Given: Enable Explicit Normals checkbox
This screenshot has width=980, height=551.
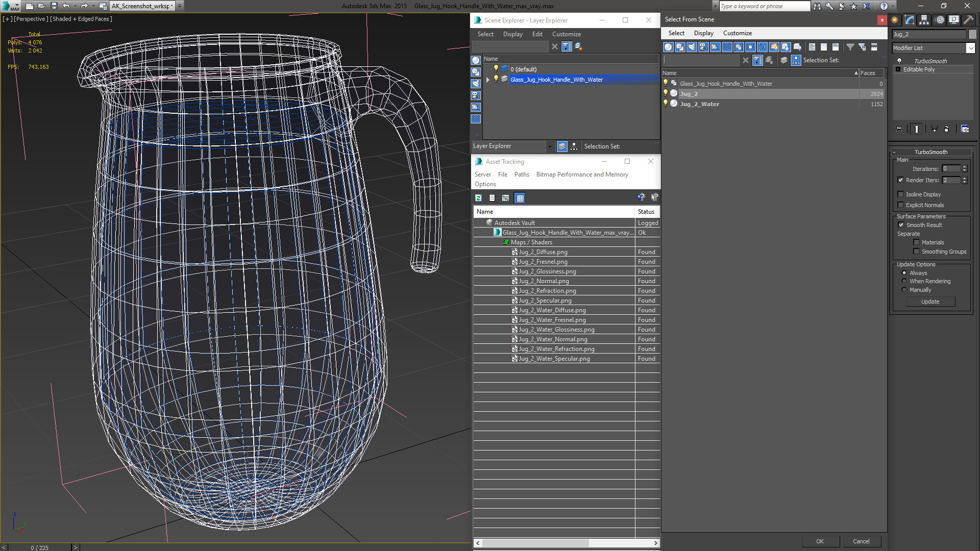Looking at the screenshot, I should [x=900, y=205].
